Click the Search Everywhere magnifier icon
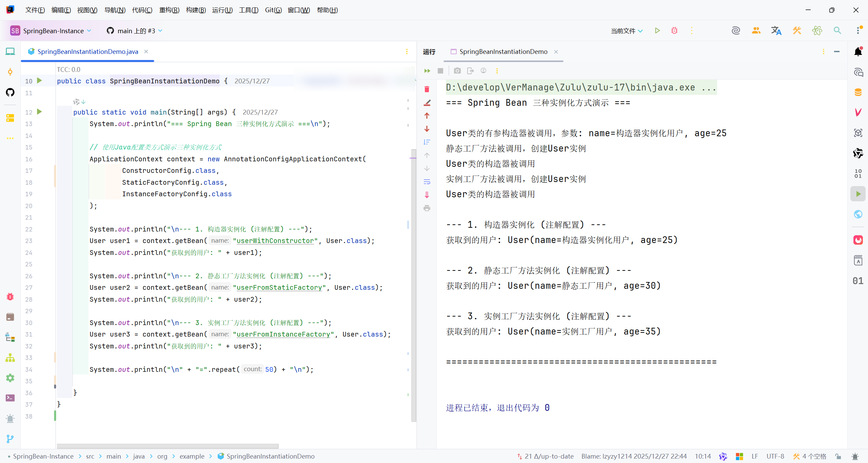 [837, 31]
